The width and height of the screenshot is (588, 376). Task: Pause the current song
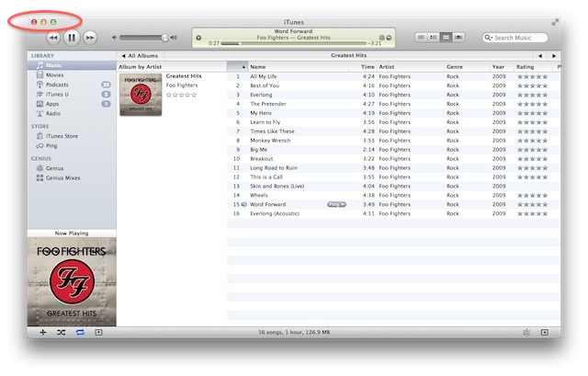[72, 38]
